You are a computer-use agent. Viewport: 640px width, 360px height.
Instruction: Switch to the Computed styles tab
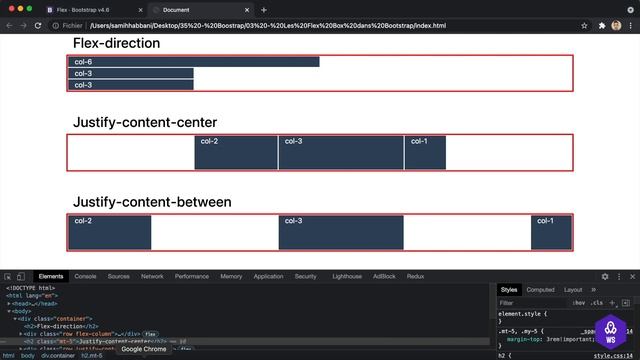coord(540,290)
